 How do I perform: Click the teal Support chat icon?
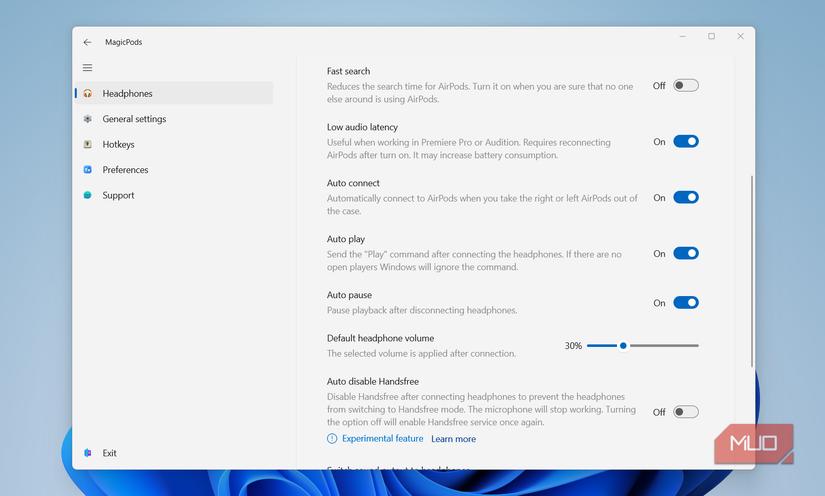[x=87, y=195]
